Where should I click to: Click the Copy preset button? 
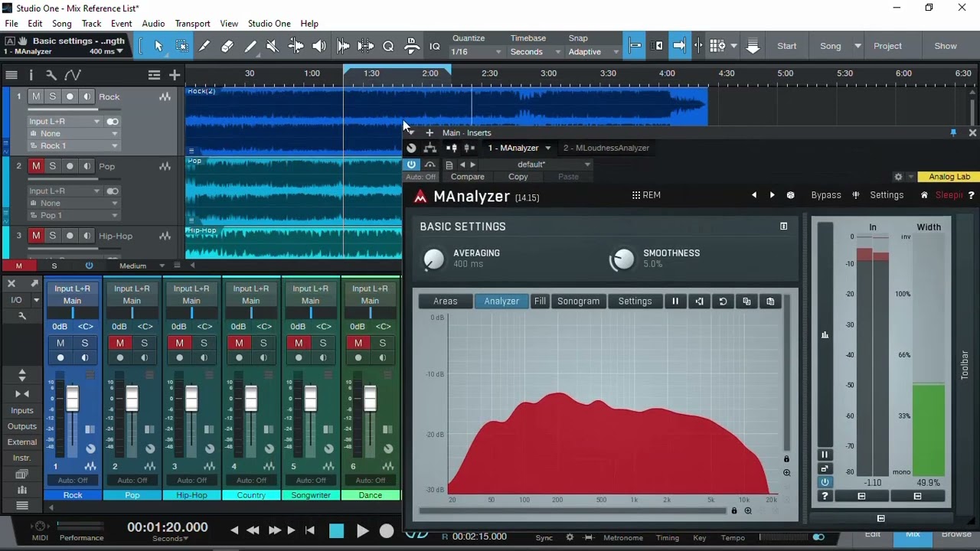point(518,177)
